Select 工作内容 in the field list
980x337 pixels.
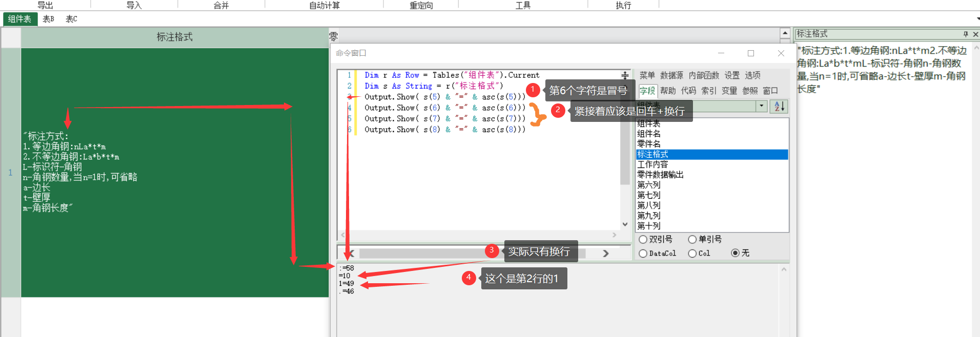click(652, 164)
